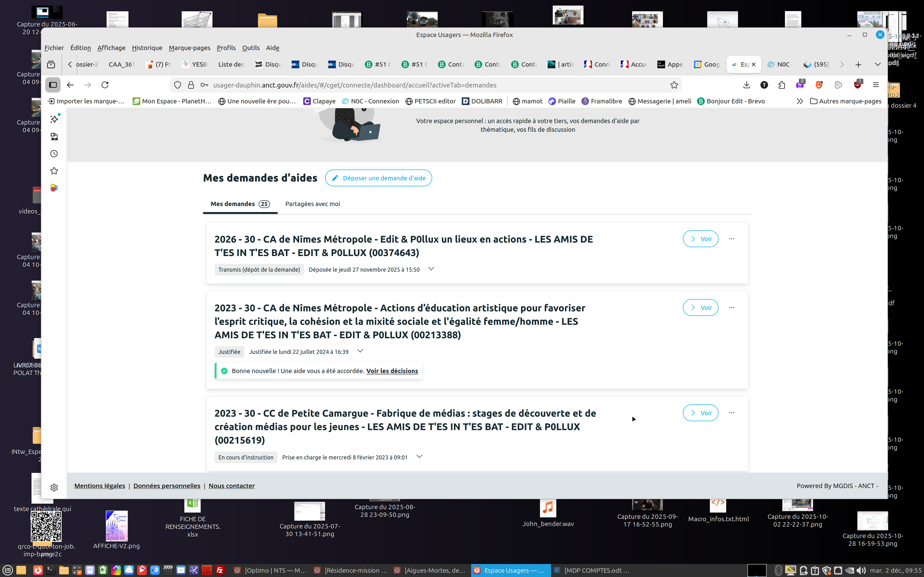924x577 pixels.
Task: Expand En cours d'instruction status chevron
Action: click(x=419, y=457)
